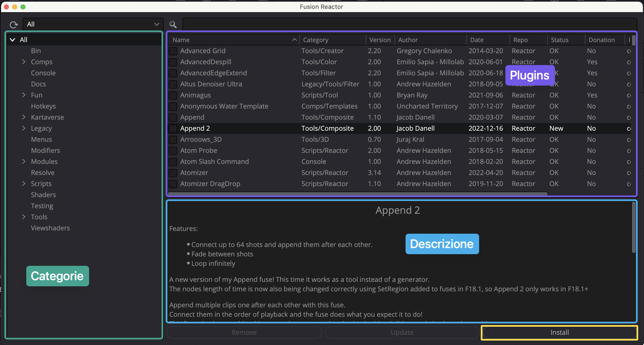
Task: Click the refresh repository icon
Action: click(x=14, y=25)
